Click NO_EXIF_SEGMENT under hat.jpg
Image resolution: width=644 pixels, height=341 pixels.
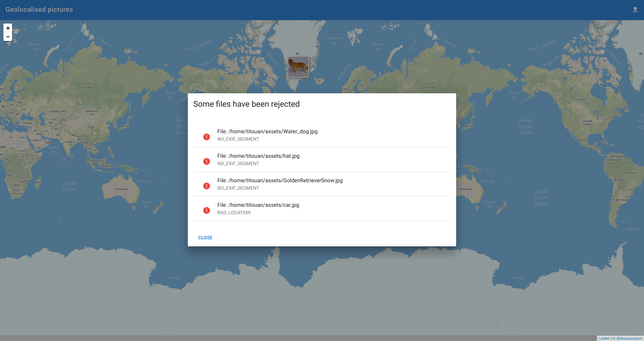[x=238, y=163]
